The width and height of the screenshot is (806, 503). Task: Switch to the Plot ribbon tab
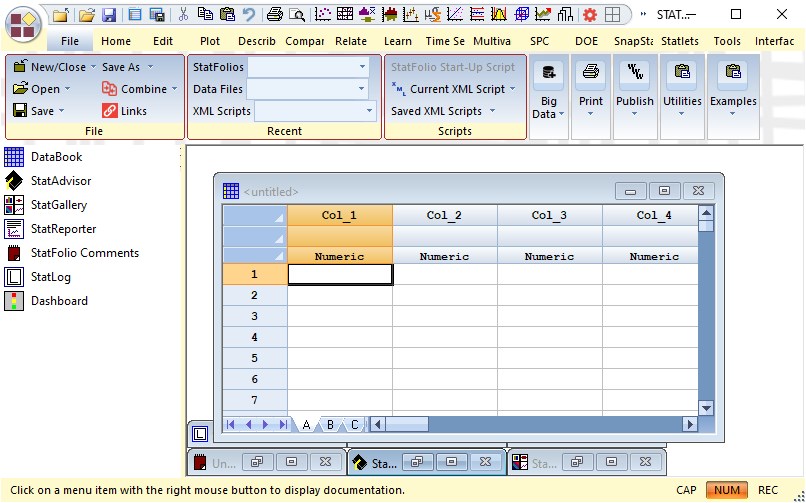pyautogui.click(x=210, y=41)
